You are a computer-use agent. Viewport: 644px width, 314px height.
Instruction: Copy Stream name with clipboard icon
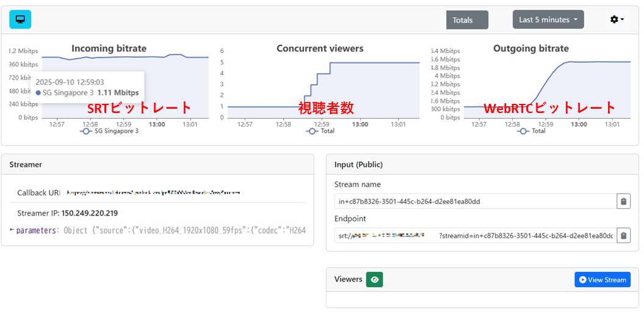click(x=623, y=202)
